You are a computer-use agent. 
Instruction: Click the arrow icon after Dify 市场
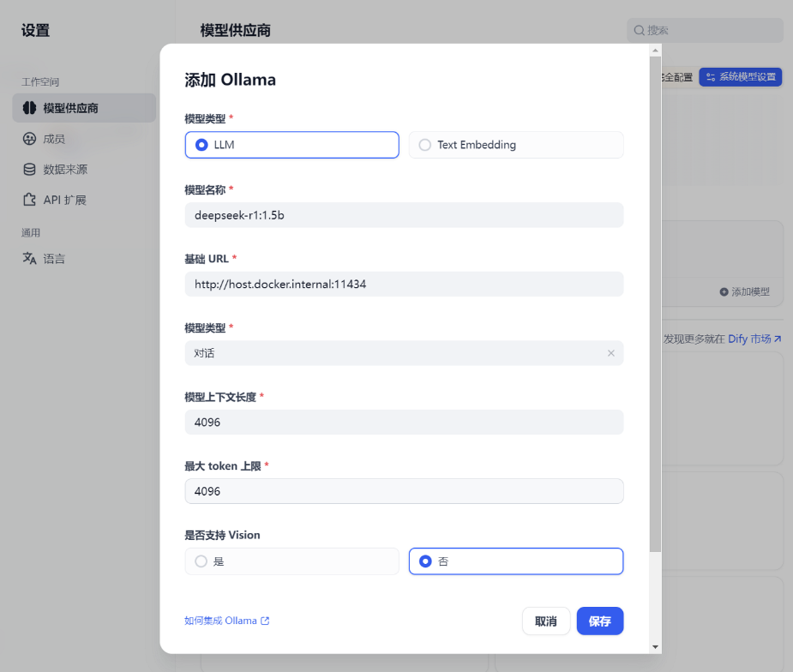tap(778, 339)
